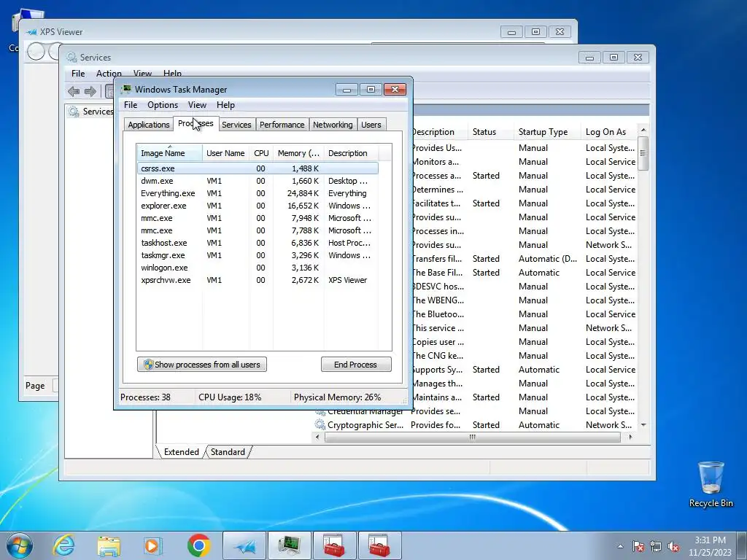Click Services list scroll up arrow
Screen dimensions: 747x560
(643, 130)
